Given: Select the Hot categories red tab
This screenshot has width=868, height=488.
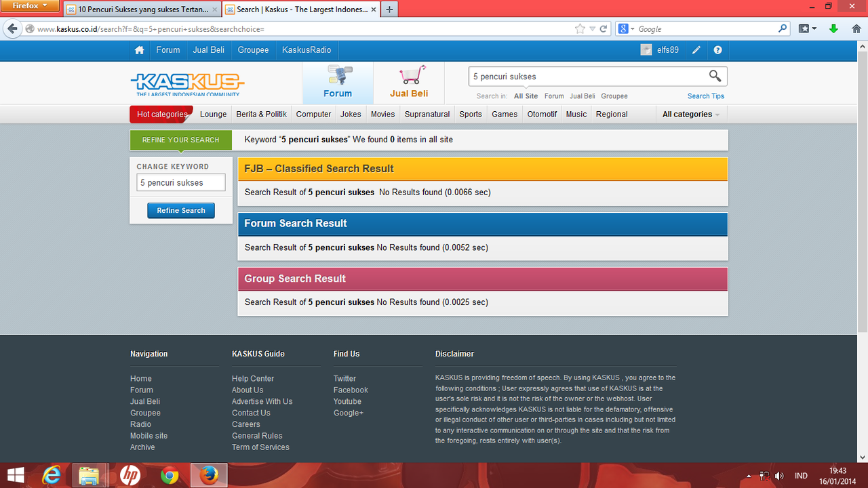Looking at the screenshot, I should click(161, 115).
